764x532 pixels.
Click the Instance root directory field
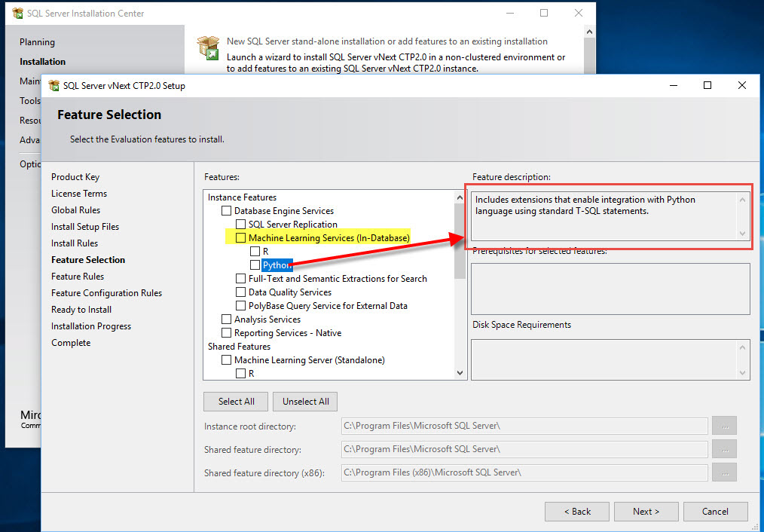pyautogui.click(x=524, y=426)
